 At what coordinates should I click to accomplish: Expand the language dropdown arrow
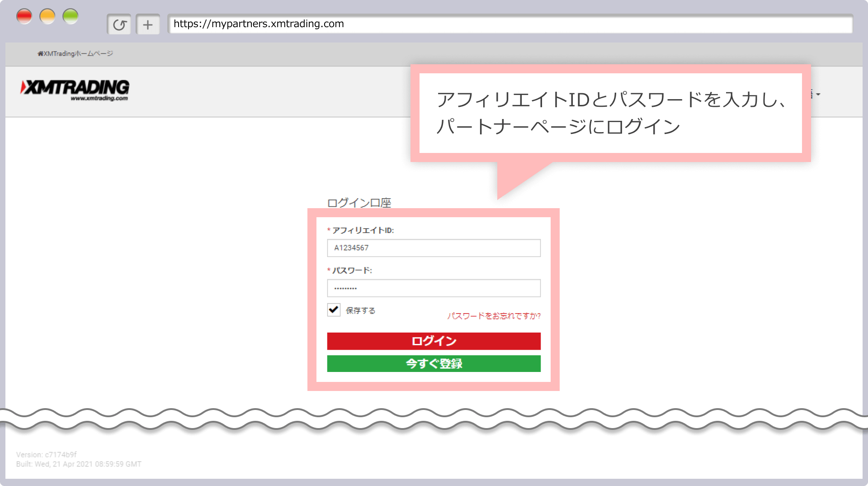coord(818,95)
